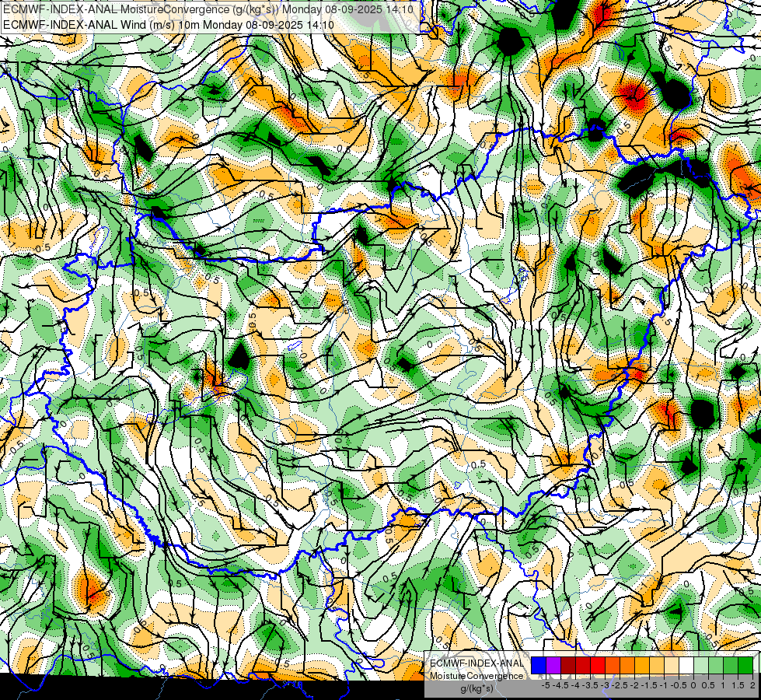Viewport: 761px width, 700px height.
Task: Click the legend swatch between -1 and -0.5
Action: 672,665
